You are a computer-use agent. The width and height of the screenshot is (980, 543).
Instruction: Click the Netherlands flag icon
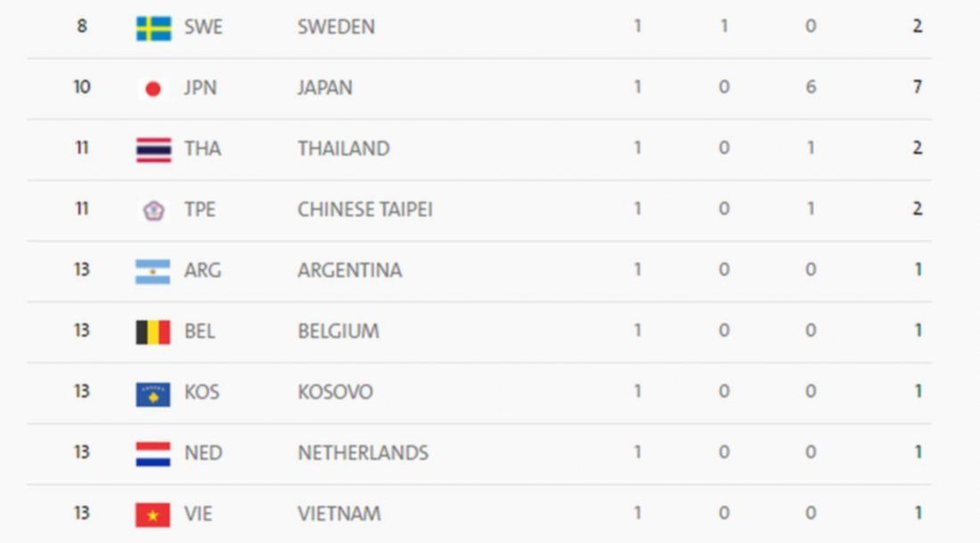pyautogui.click(x=153, y=454)
